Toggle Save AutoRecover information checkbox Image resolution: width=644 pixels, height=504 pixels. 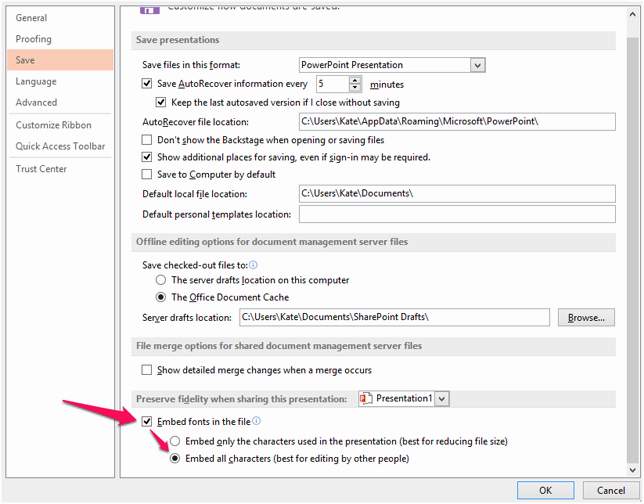[147, 84]
